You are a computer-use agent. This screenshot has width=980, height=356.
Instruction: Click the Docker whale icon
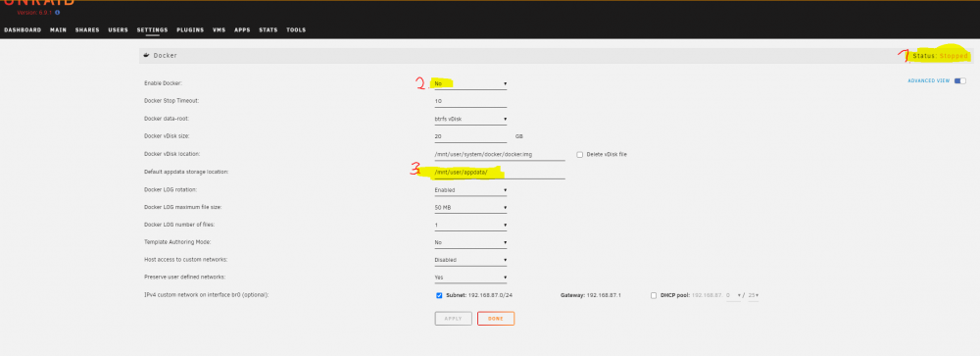click(x=147, y=55)
